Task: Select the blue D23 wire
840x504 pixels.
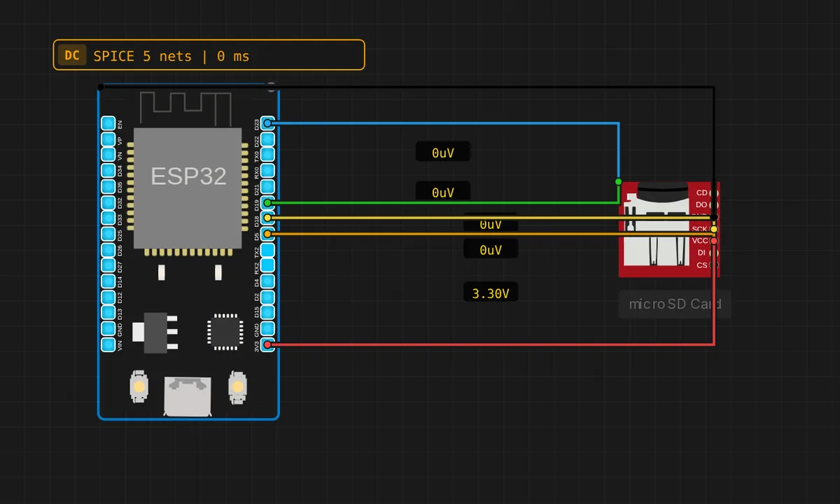Action: [442, 123]
